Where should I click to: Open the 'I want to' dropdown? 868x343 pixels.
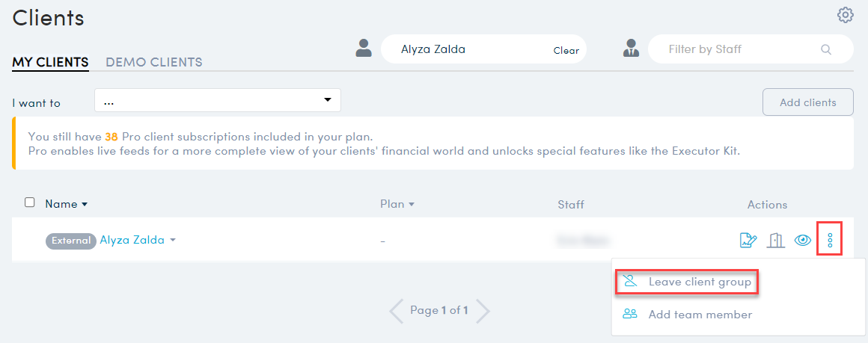point(218,100)
